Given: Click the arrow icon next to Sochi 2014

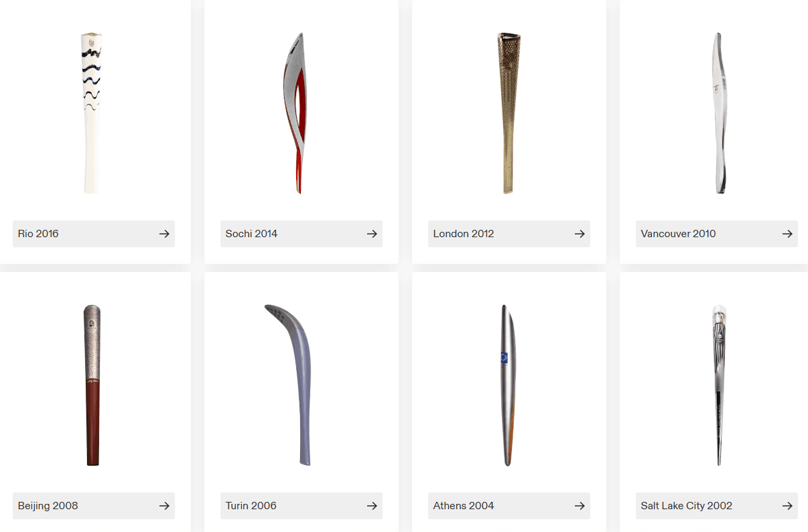Looking at the screenshot, I should [x=372, y=234].
